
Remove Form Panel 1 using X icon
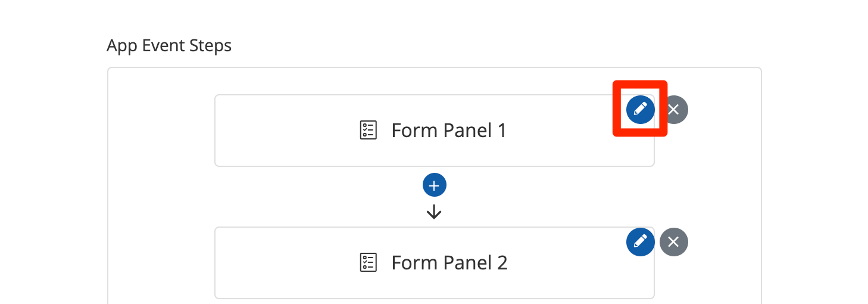coord(673,109)
